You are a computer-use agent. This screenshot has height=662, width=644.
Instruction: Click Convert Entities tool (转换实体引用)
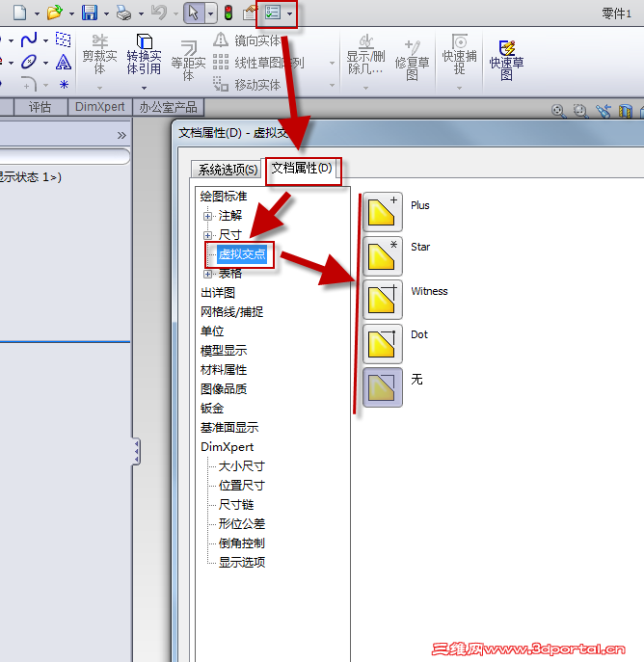click(144, 55)
